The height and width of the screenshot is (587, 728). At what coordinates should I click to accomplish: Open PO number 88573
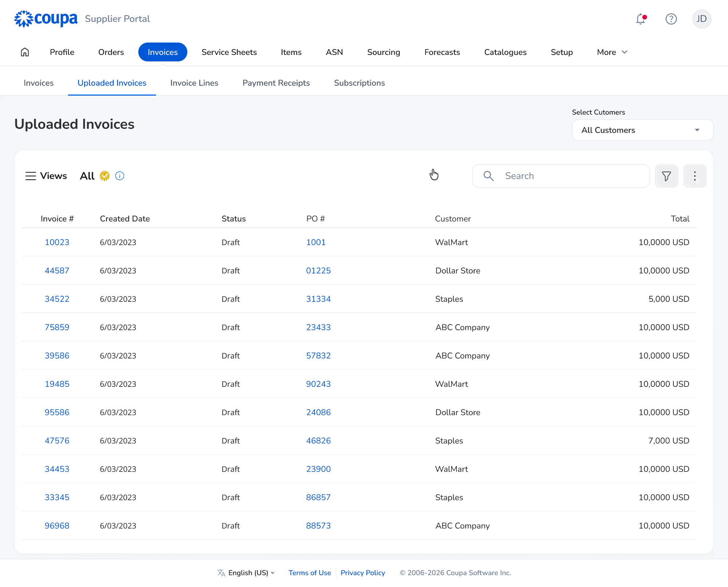[318, 526]
